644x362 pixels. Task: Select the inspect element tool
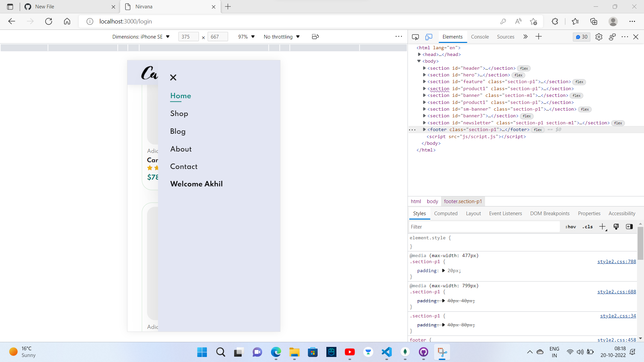point(416,37)
